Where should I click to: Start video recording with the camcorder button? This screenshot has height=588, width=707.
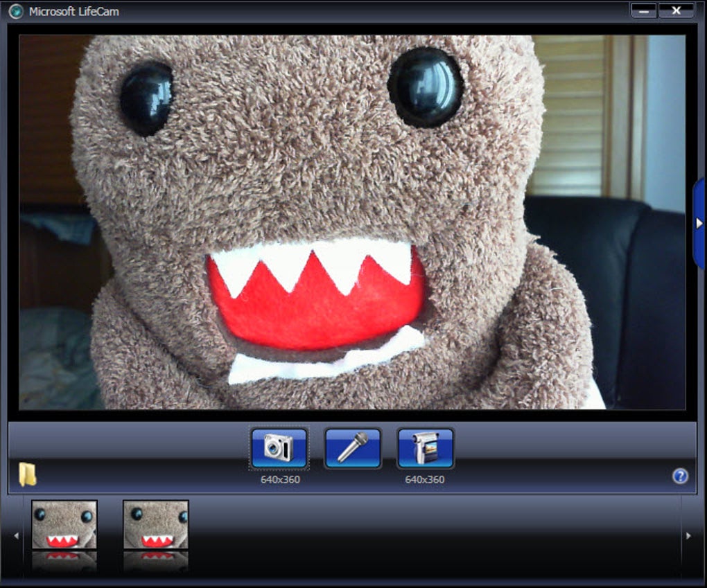coord(425,448)
